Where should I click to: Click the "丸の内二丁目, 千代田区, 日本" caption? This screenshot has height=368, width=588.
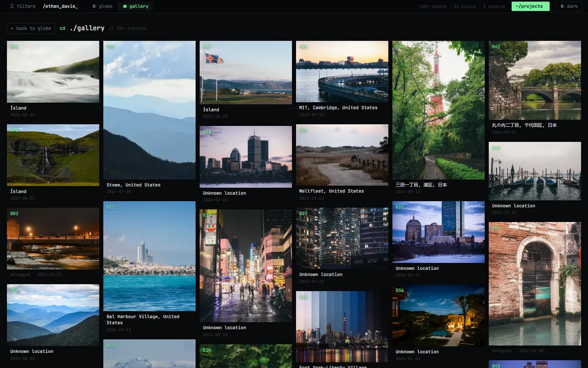(524, 125)
